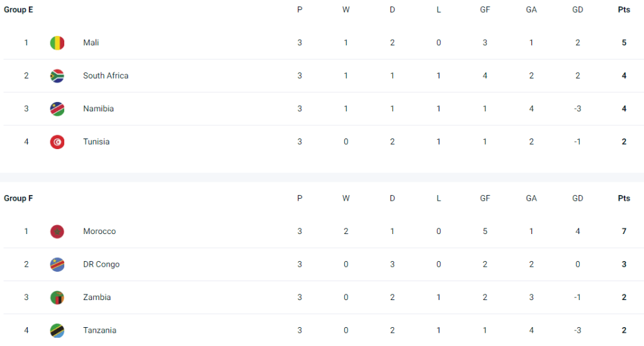Click Morocco's points total of 7

point(624,232)
